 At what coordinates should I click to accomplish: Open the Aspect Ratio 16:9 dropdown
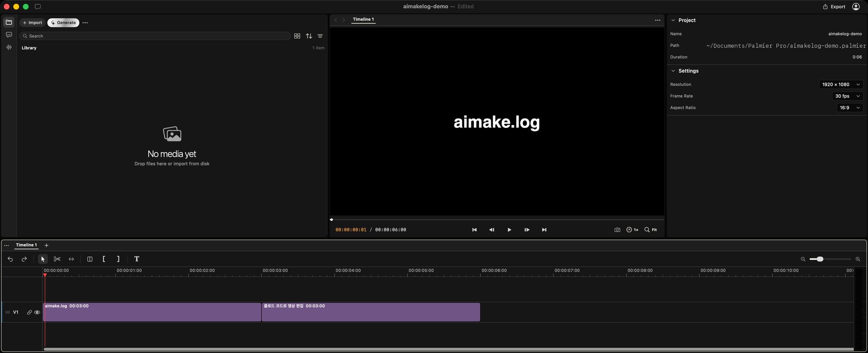(849, 108)
